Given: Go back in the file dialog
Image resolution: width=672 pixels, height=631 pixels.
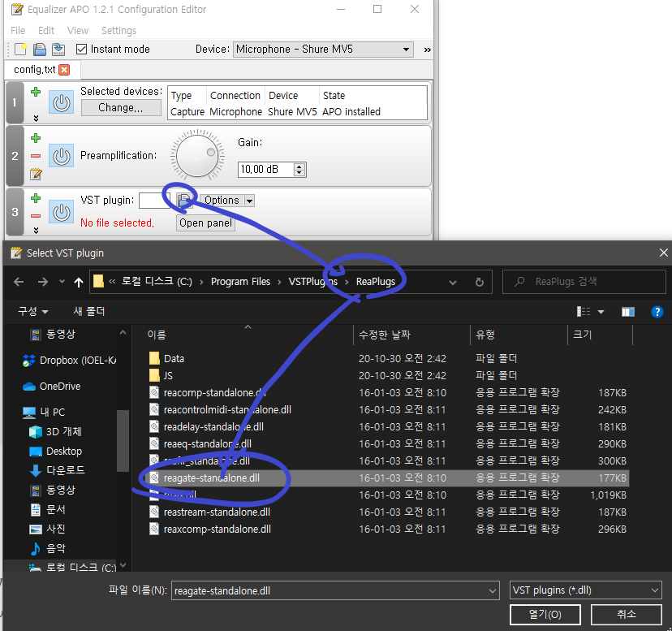Looking at the screenshot, I should [x=19, y=282].
